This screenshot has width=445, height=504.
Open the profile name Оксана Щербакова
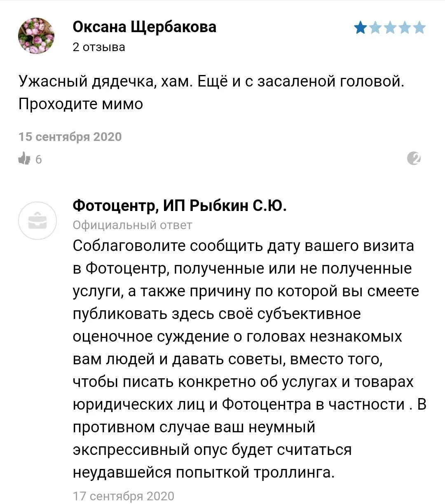144,27
